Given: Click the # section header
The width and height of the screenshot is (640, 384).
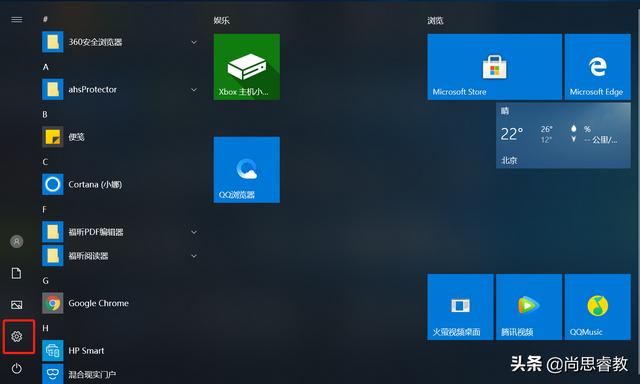Looking at the screenshot, I should point(45,19).
